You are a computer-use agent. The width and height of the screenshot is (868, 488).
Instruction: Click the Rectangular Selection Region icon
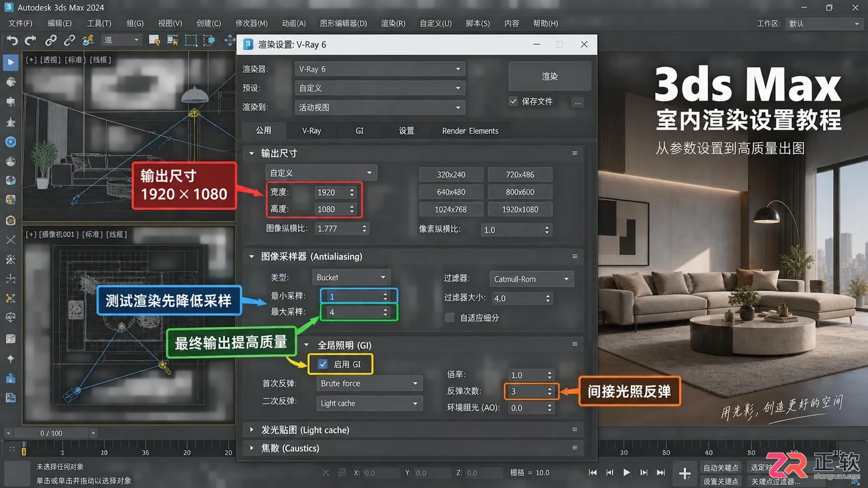click(x=191, y=40)
